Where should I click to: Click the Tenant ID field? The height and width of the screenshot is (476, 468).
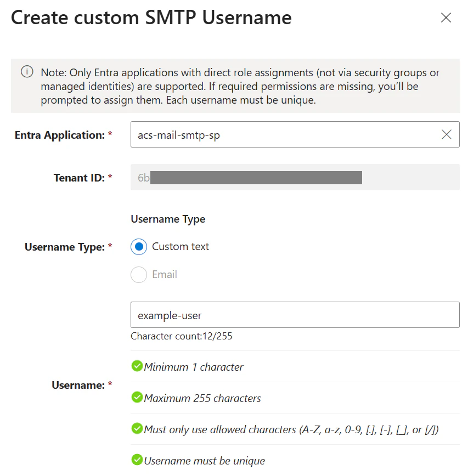pyautogui.click(x=295, y=178)
